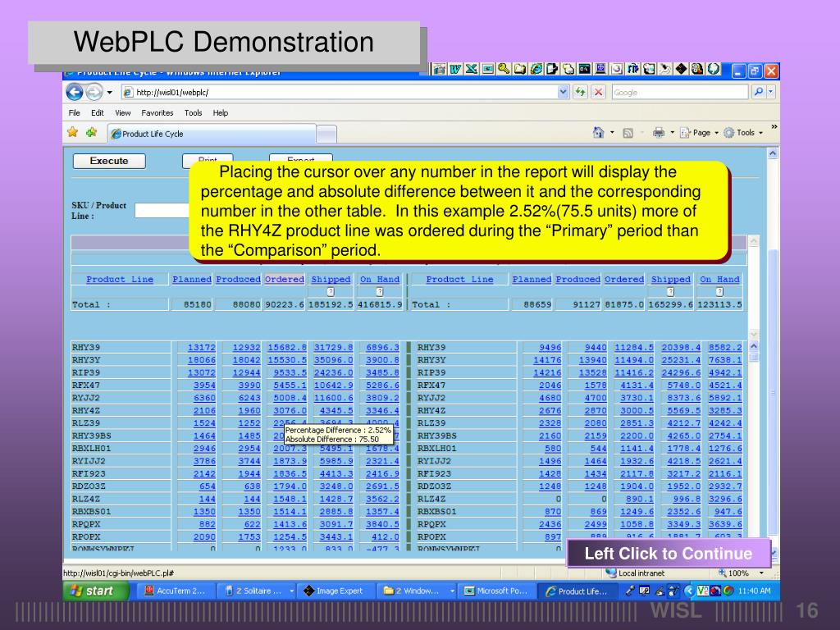The image size is (840, 630).
Task: Click the question mark icon under right On Hand
Action: (x=719, y=292)
